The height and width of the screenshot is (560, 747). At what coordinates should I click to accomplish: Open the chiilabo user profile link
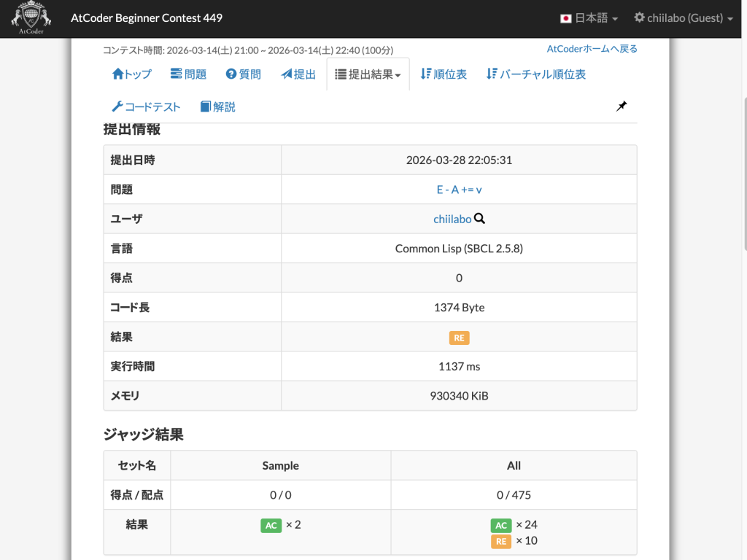(x=452, y=219)
